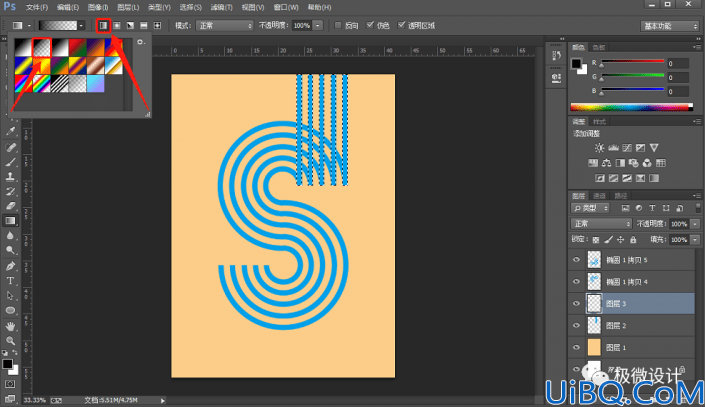705x407 pixels.
Task: Select the Clone Stamp tool
Action: click(x=10, y=177)
